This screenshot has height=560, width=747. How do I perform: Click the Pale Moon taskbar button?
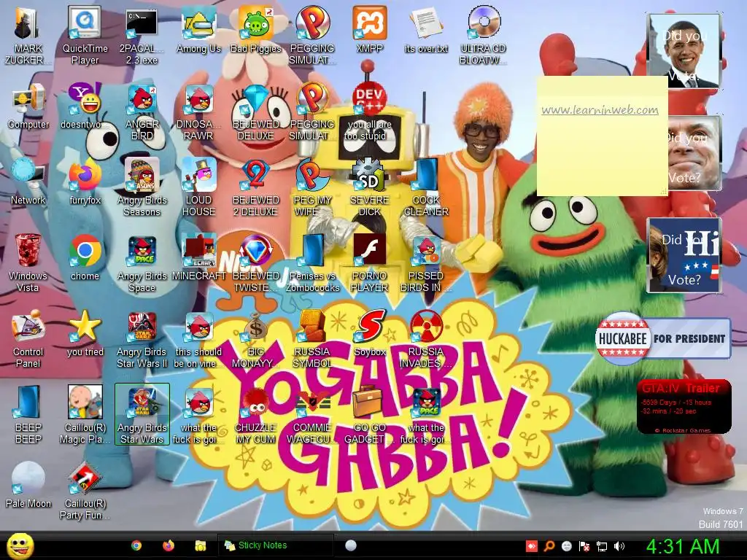351,545
